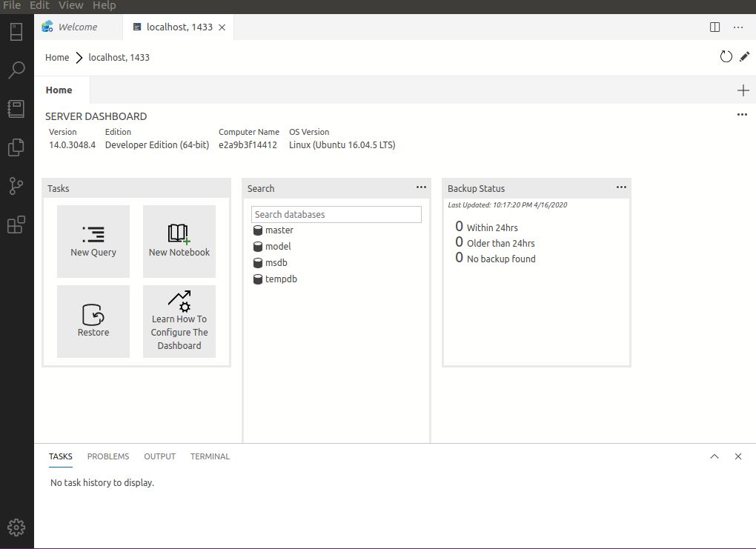Image resolution: width=756 pixels, height=549 pixels.
Task: Open Source Control from the activity bar
Action: tap(16, 186)
